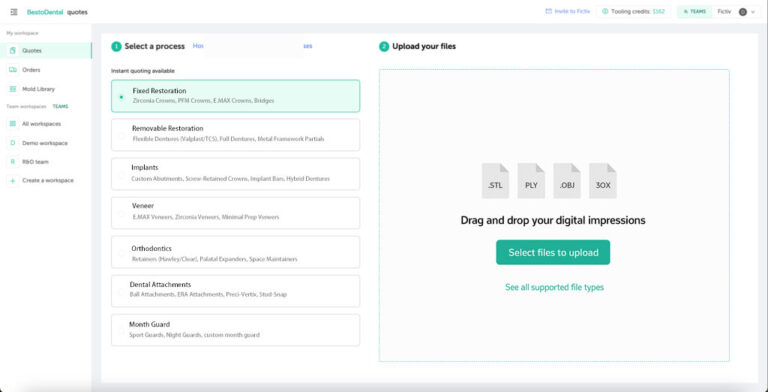The image size is (768, 392).
Task: Click the PLY file type icon
Action: [531, 181]
